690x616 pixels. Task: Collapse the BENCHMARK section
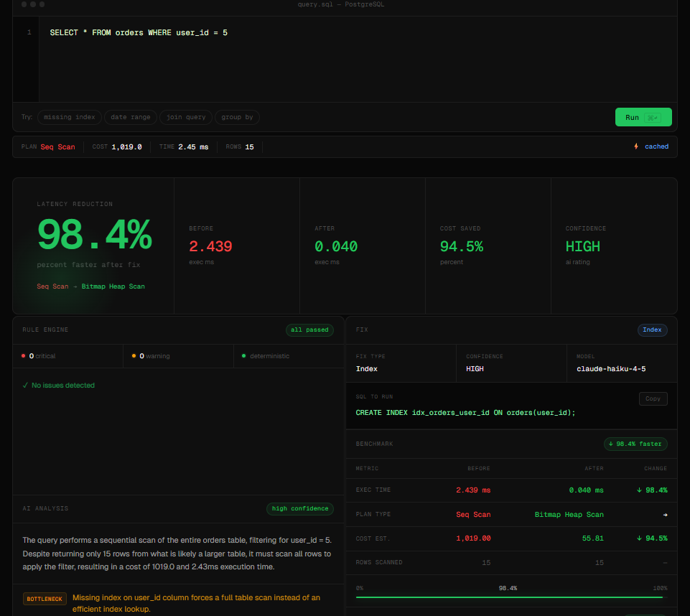tap(374, 444)
